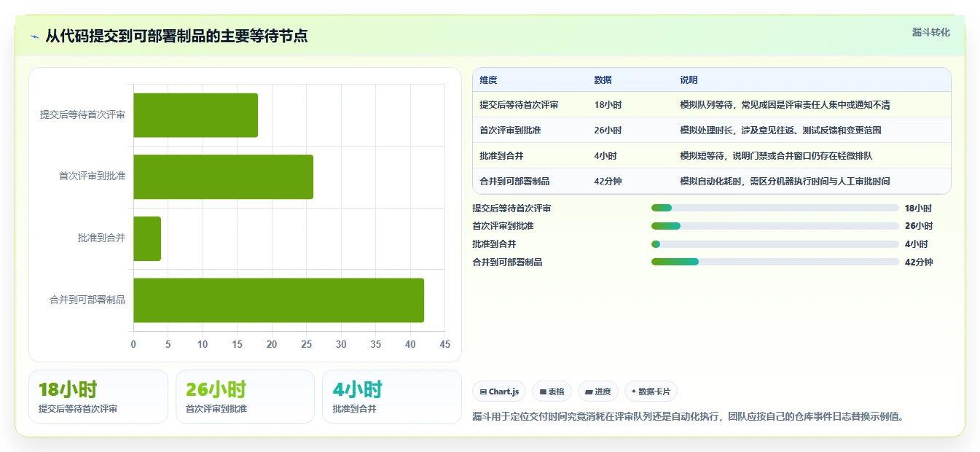980x452 pixels.
Task: Click the 42分钟 progress bar
Action: point(775,262)
